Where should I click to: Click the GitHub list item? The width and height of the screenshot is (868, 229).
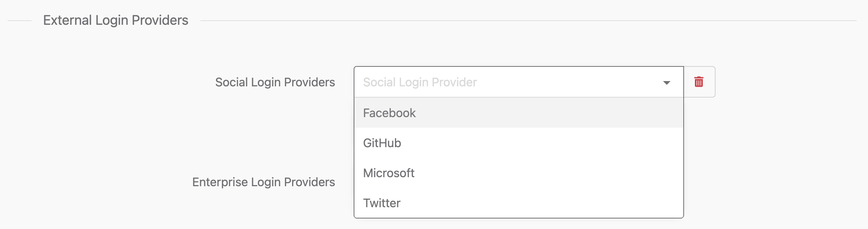[518, 143]
